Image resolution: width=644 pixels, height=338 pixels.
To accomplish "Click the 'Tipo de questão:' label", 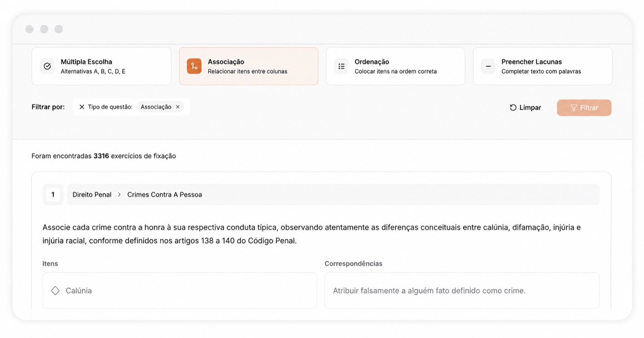I will [x=110, y=107].
